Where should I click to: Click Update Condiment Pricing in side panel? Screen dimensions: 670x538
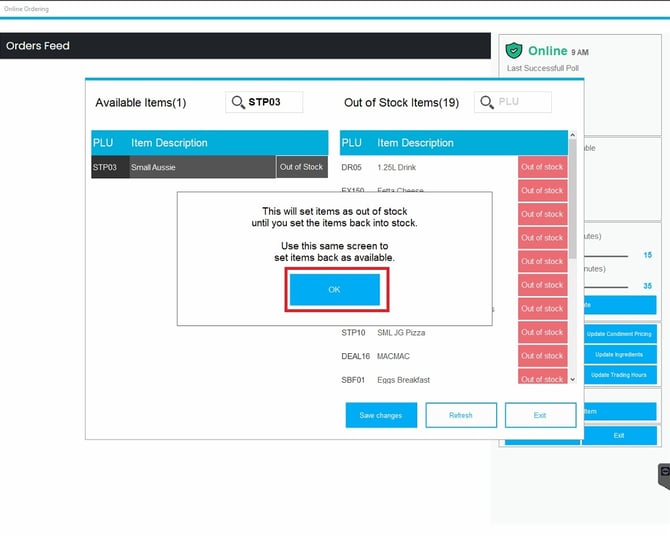(619, 334)
